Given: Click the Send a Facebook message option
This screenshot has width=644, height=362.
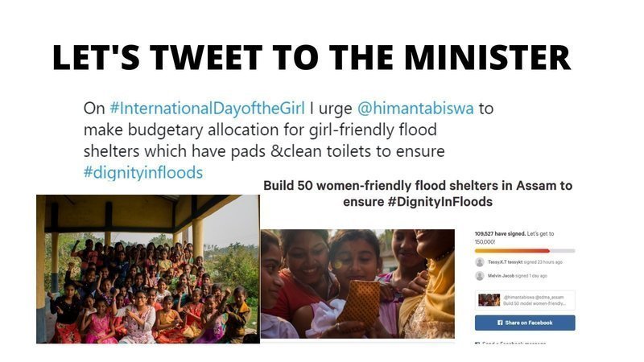Looking at the screenshot, I should click(x=515, y=343).
